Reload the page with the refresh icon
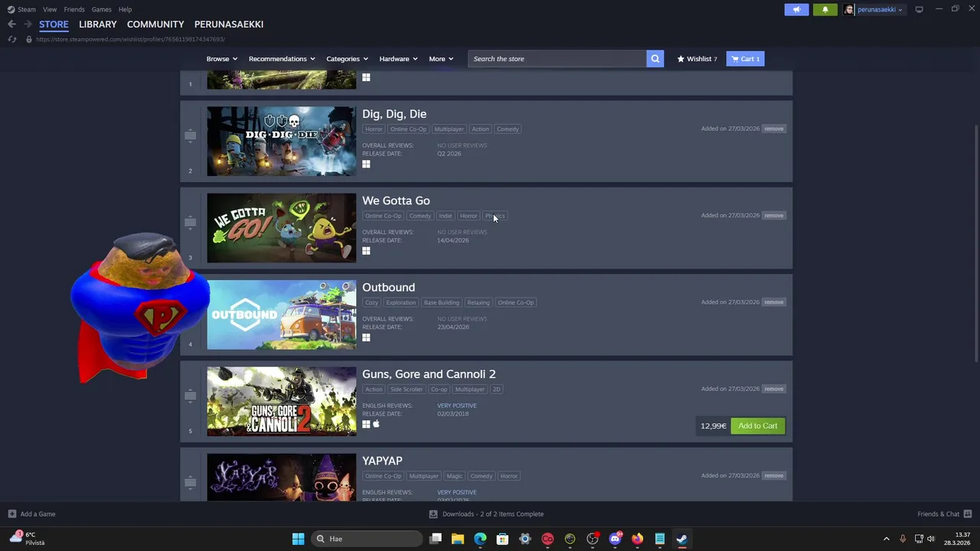The height and width of the screenshot is (551, 980). pyautogui.click(x=11, y=39)
